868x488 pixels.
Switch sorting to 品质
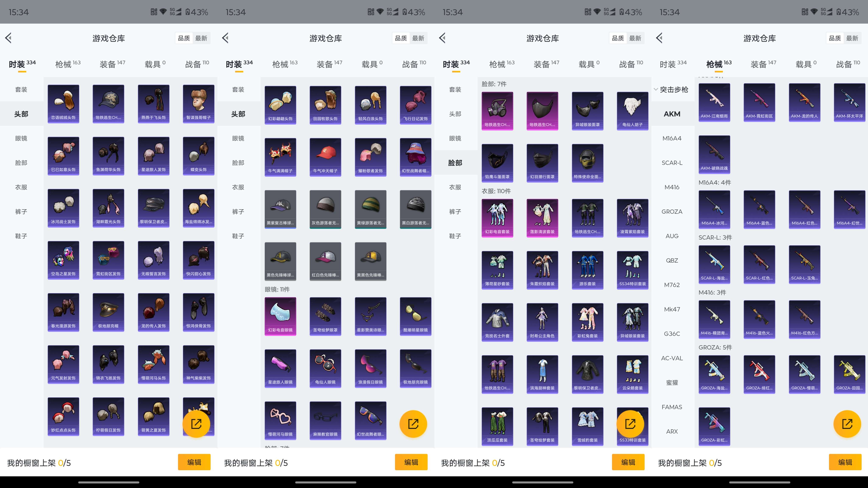pos(184,38)
